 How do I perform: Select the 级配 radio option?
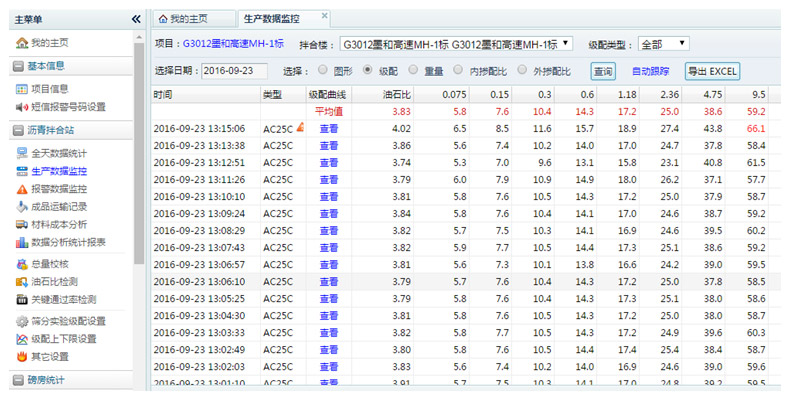[x=368, y=70]
